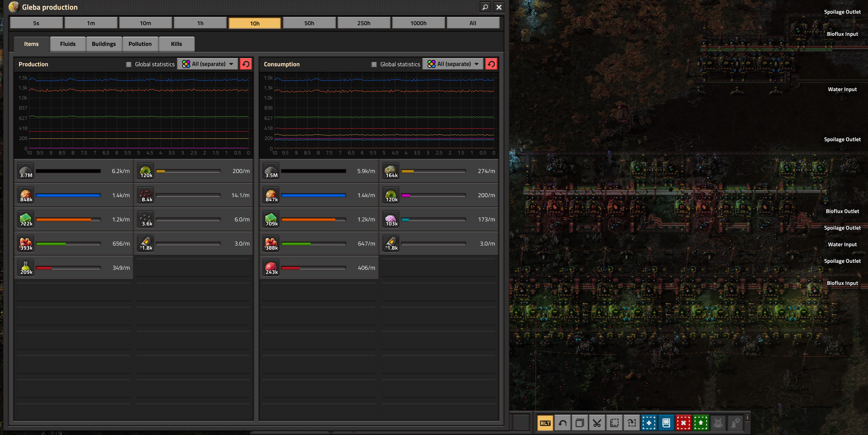Screen dimensions: 868x435
Task: Create a new blueprint with the blue plus icon
Action: 649,423
